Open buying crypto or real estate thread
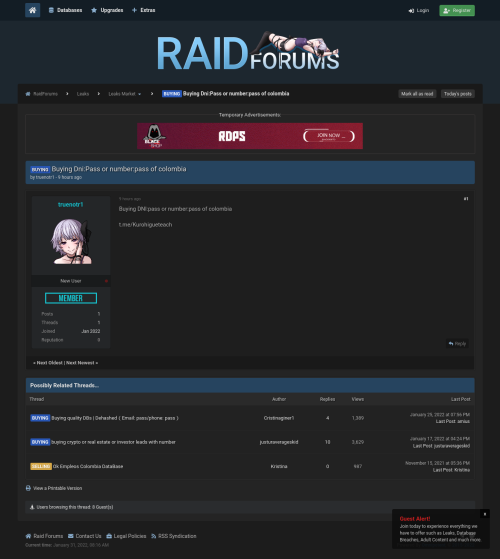500x559 pixels. pos(113,442)
